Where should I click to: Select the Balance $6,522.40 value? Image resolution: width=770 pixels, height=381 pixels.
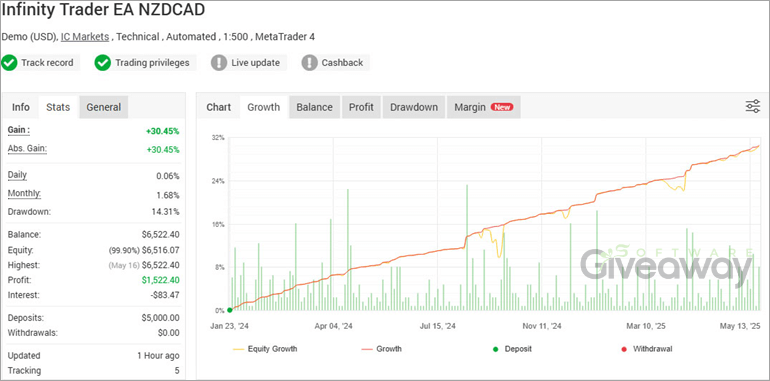click(x=161, y=235)
